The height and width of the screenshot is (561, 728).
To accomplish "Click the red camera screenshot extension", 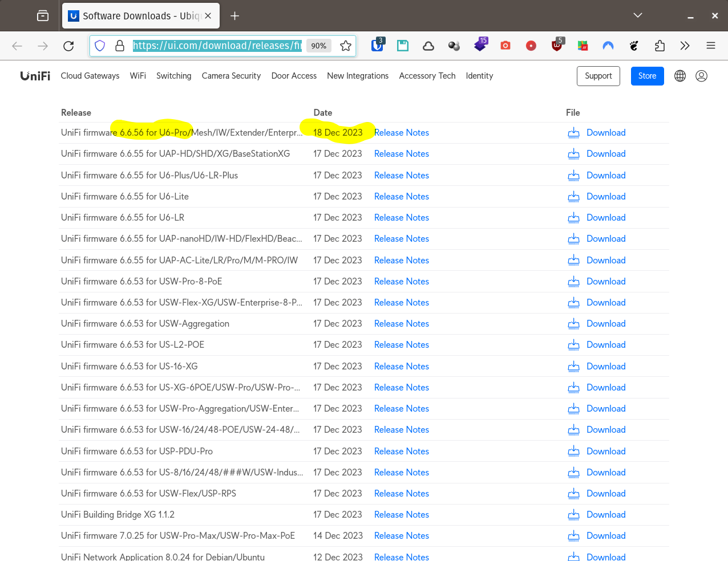I will pos(505,46).
